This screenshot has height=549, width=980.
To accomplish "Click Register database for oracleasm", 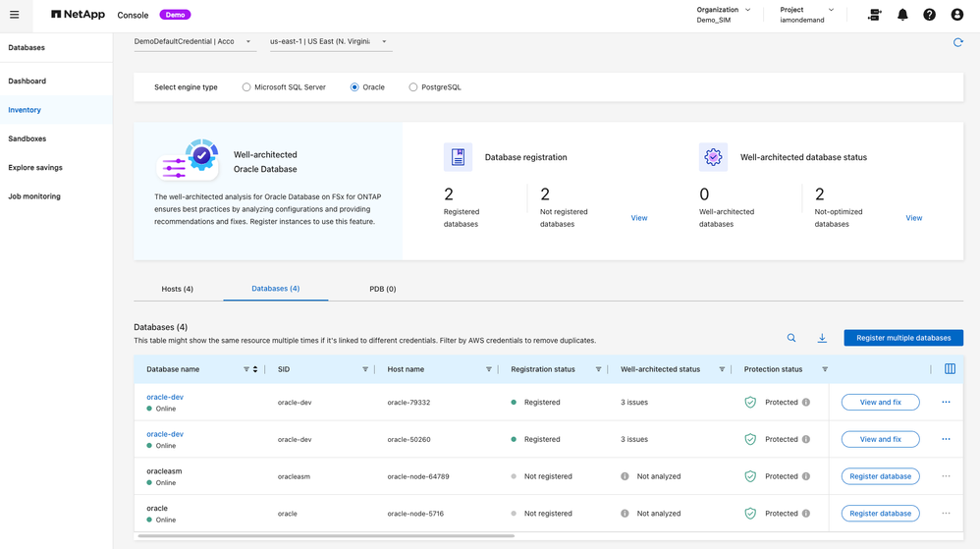I will coord(880,476).
